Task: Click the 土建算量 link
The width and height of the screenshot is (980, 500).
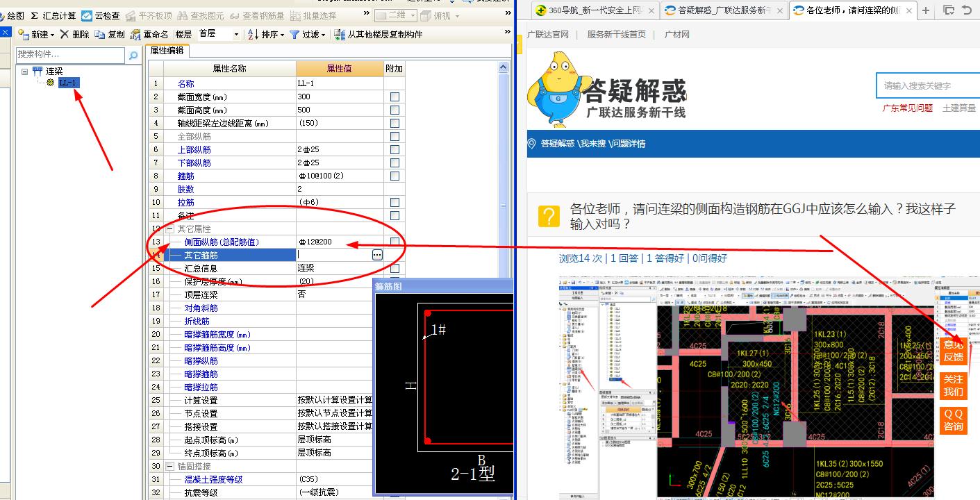Action: 959,108
